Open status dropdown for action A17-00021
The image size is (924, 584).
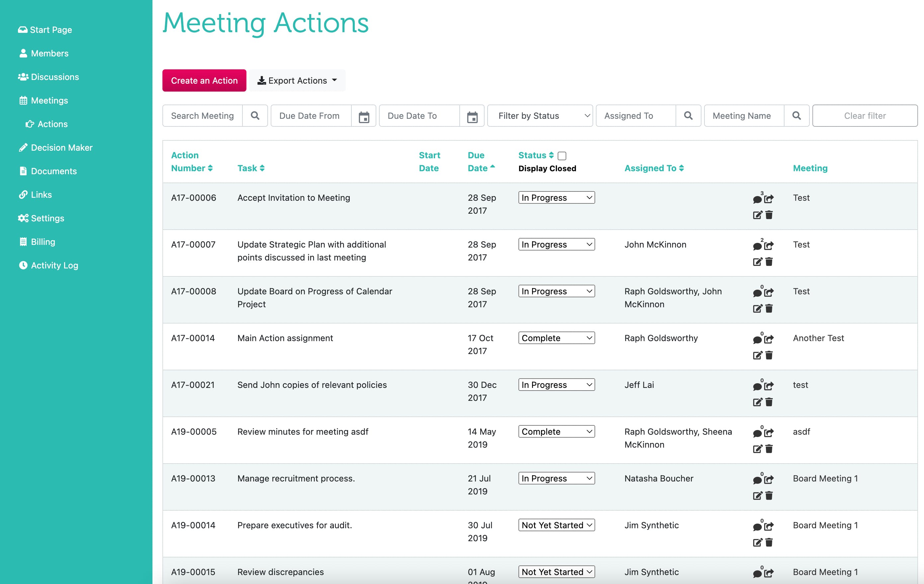tap(556, 385)
